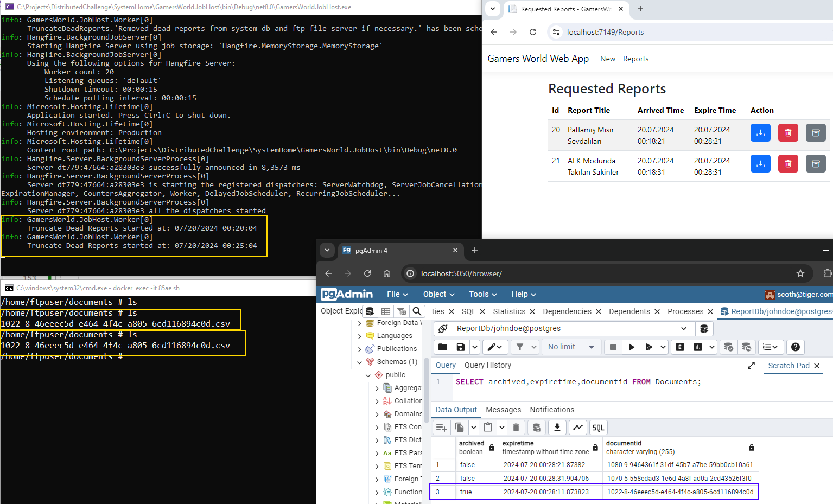Viewport: 833px width, 504px height.
Task: Switch to the Messages tab
Action: pos(503,410)
